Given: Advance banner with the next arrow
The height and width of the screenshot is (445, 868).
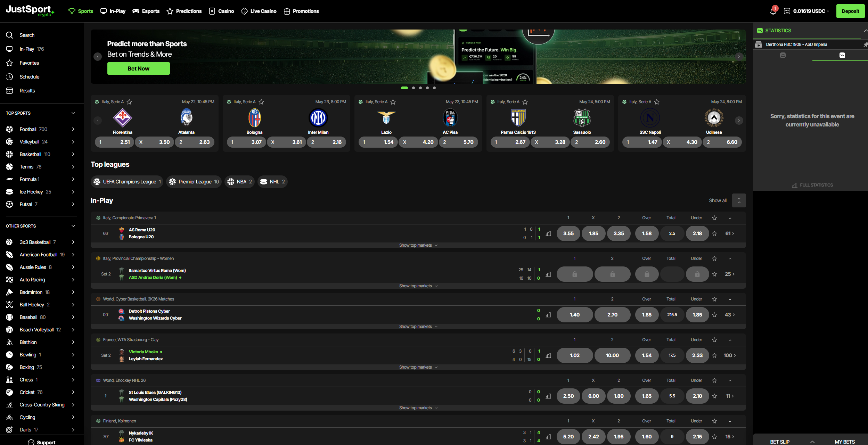Looking at the screenshot, I should pyautogui.click(x=739, y=57).
